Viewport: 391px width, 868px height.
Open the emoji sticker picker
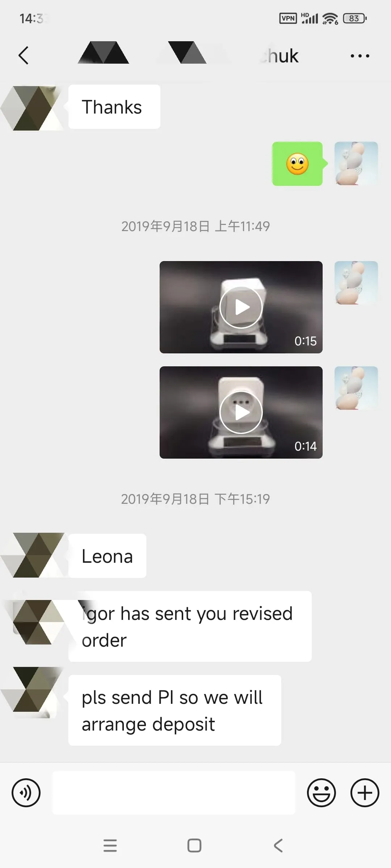pos(321,793)
